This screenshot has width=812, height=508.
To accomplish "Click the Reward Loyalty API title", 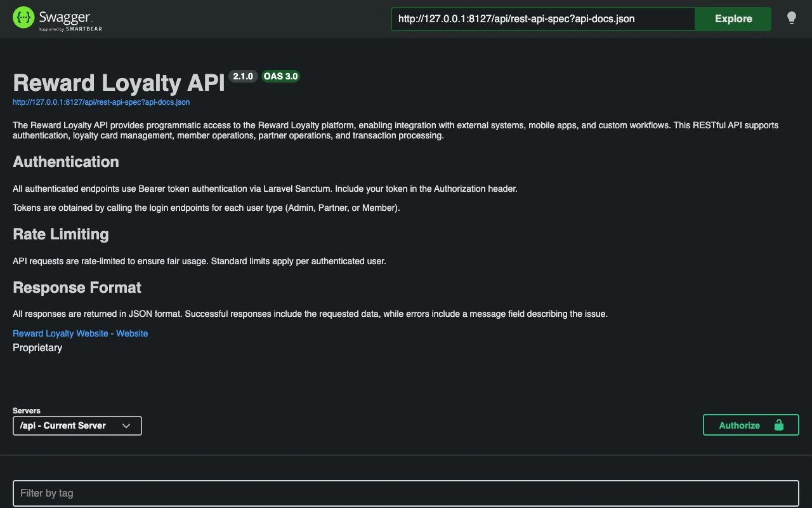I will 119,83.
